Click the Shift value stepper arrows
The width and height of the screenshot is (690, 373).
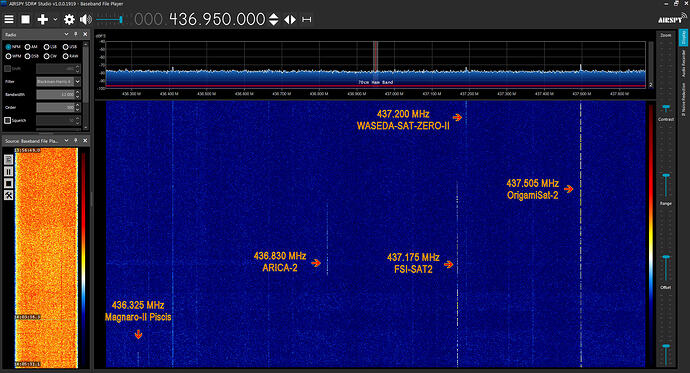click(x=78, y=69)
